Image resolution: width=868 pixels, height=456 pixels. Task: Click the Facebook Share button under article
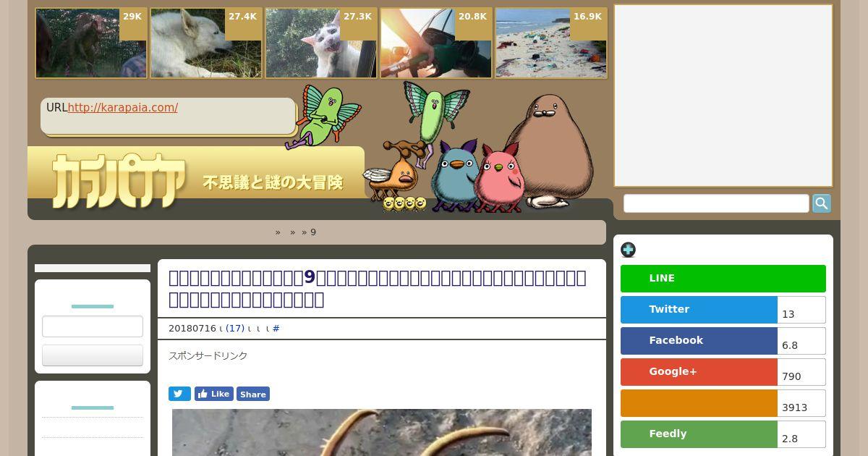[x=253, y=394]
